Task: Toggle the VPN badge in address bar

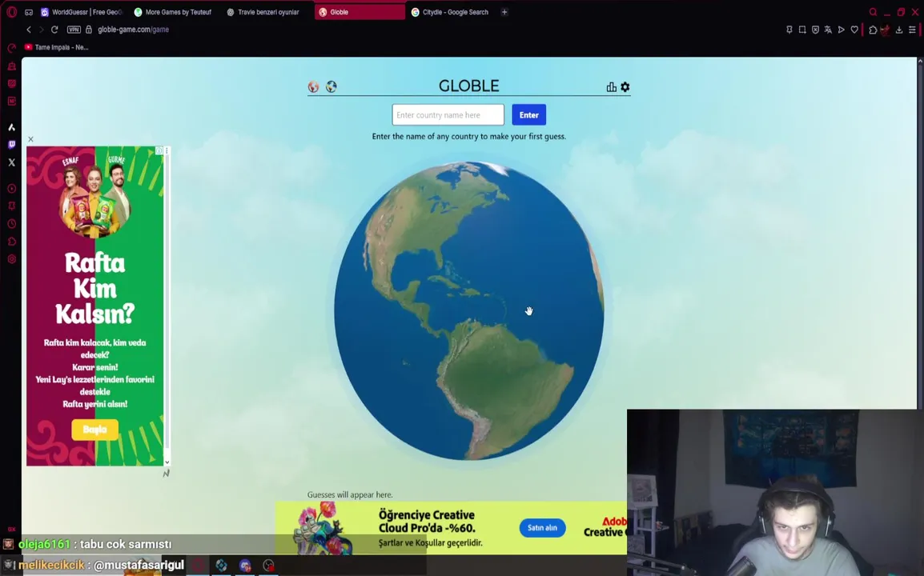Action: [x=74, y=30]
